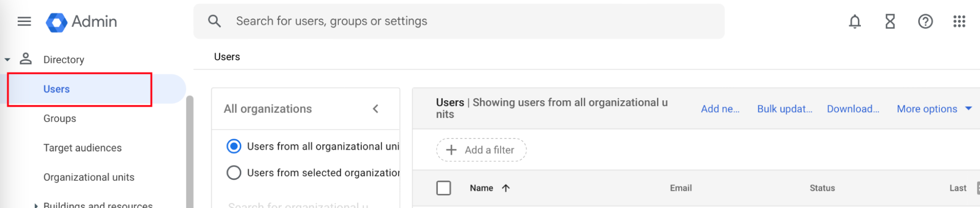Screen dimensions: 980x208
Task: Click Add new user link
Action: coord(720,109)
